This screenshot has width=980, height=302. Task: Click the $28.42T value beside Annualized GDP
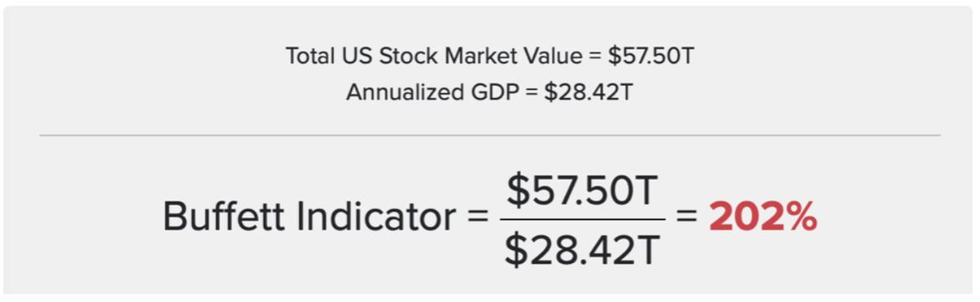click(589, 92)
